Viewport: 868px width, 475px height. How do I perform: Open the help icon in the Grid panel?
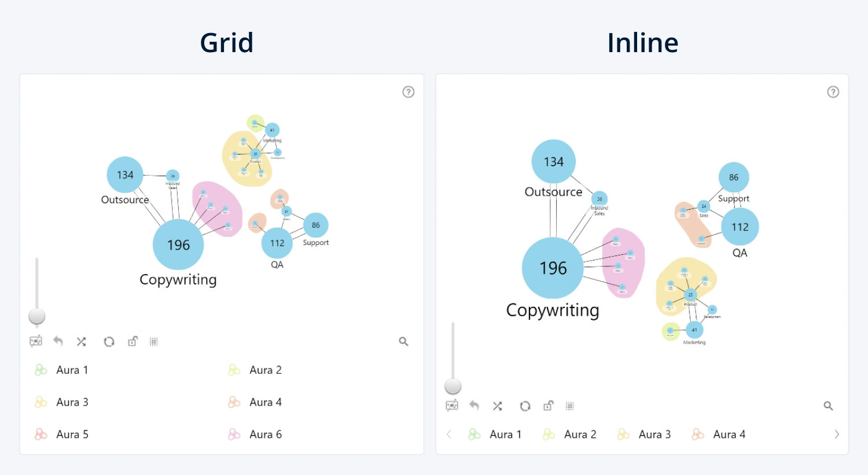pyautogui.click(x=409, y=92)
